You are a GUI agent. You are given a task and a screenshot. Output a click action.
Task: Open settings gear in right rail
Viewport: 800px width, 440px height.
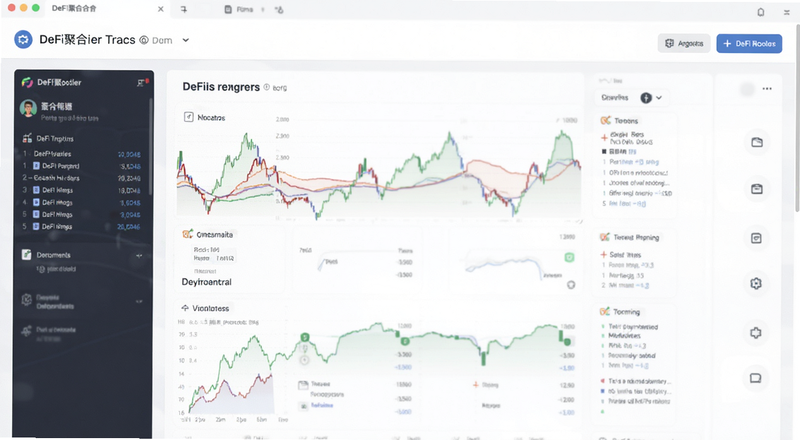tap(756, 283)
